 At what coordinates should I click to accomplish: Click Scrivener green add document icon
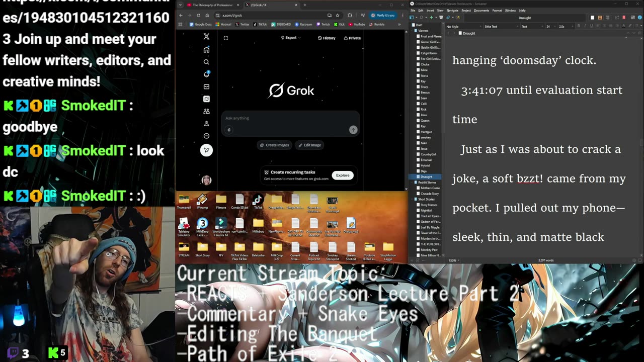point(431,18)
